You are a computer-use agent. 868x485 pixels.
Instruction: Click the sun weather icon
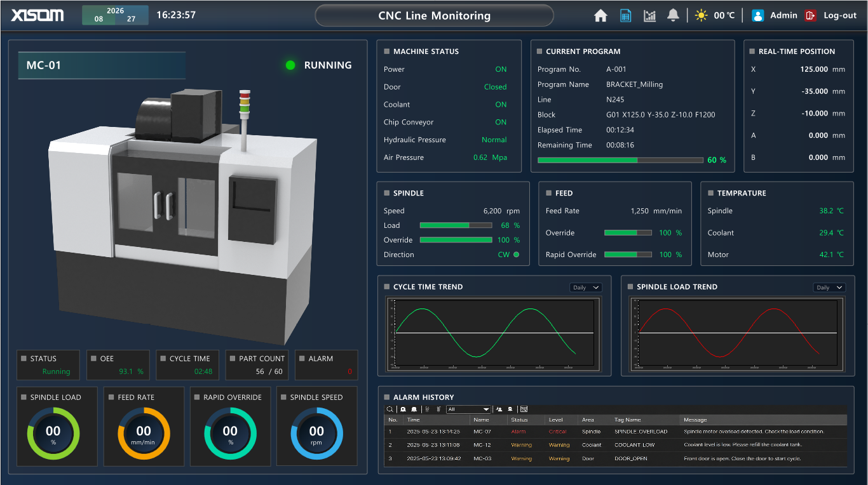(x=702, y=15)
